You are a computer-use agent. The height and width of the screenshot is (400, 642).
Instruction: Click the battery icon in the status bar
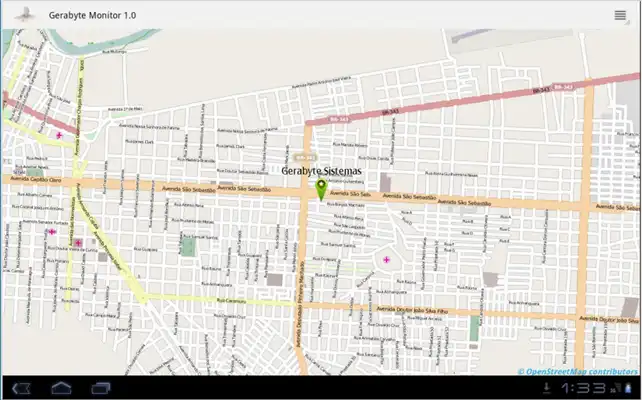(626, 387)
